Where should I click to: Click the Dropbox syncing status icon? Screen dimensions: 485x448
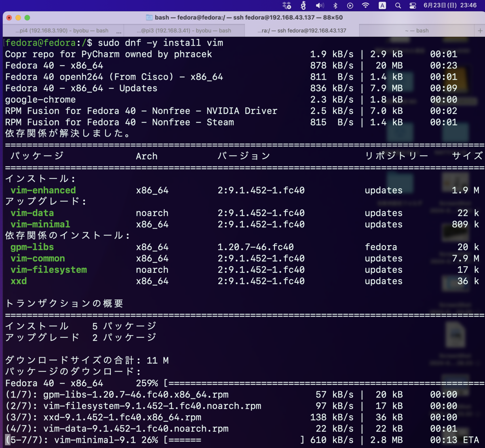[x=286, y=5]
